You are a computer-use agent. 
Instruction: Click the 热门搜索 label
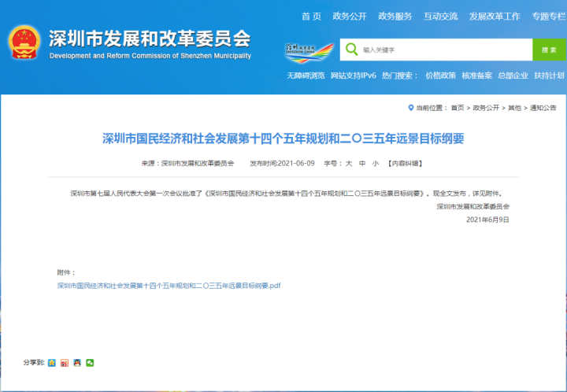[400, 76]
